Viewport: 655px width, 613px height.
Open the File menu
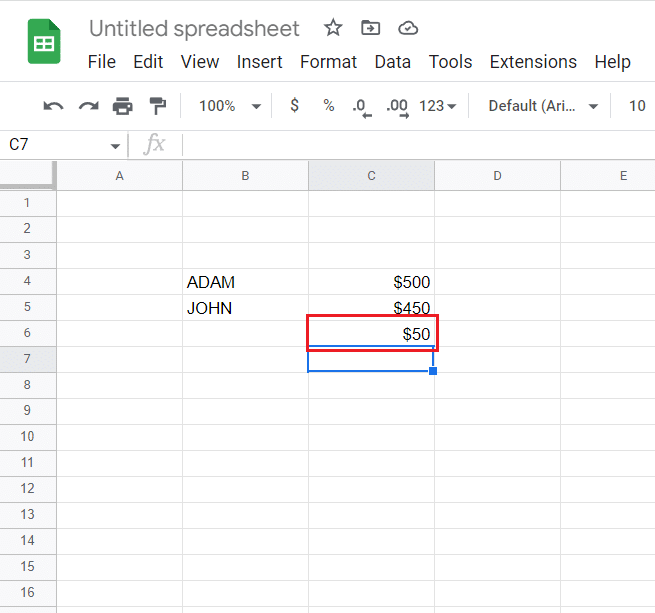[x=102, y=62]
